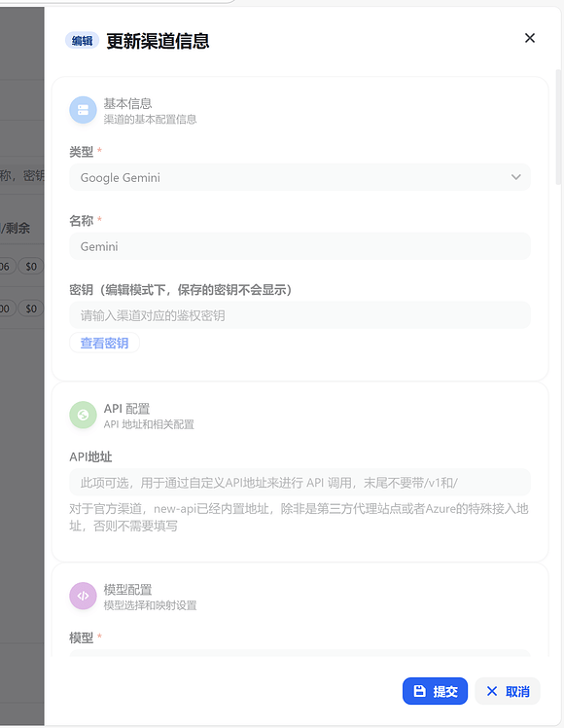Click the 查看密钥 button
The width and height of the screenshot is (564, 728).
pyautogui.click(x=104, y=344)
